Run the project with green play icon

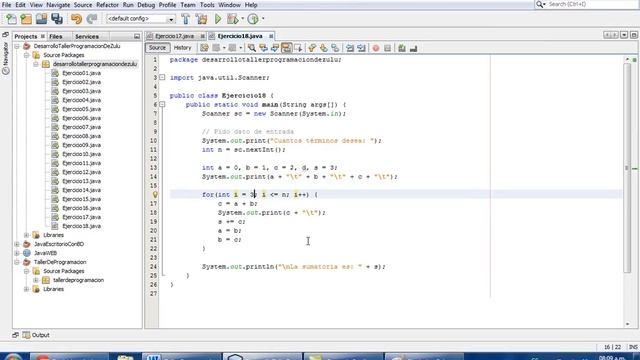click(x=218, y=19)
